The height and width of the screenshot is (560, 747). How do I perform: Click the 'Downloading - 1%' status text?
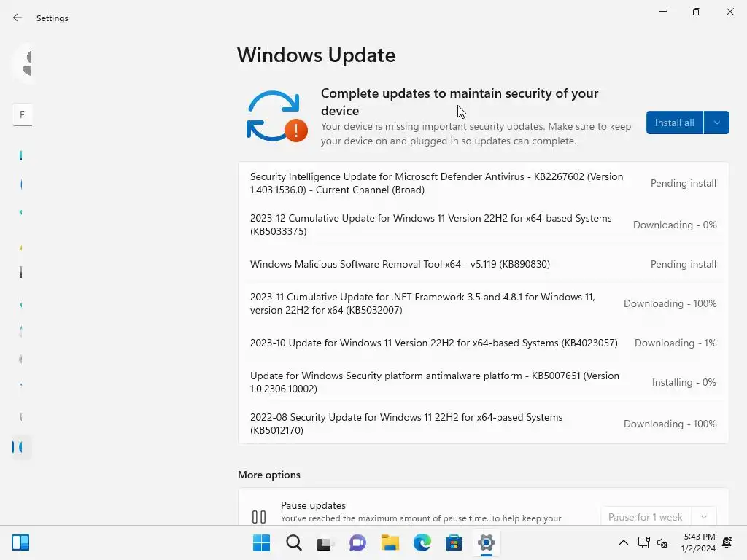[x=675, y=343]
